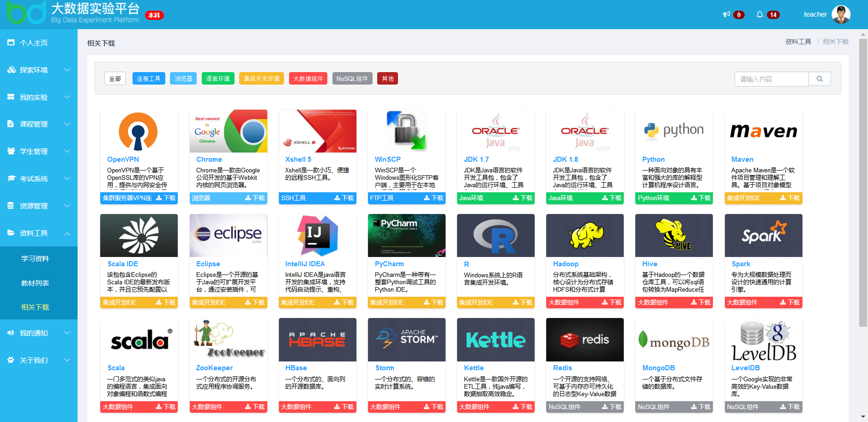
Task: Click the Spark logo image
Action: click(763, 235)
